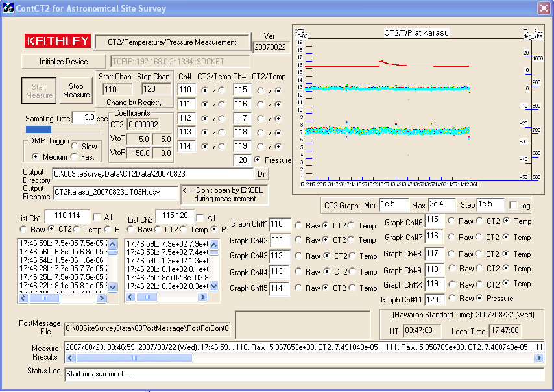
Task: Select Pressure radio for Graph Ch#11
Action: tap(481, 299)
